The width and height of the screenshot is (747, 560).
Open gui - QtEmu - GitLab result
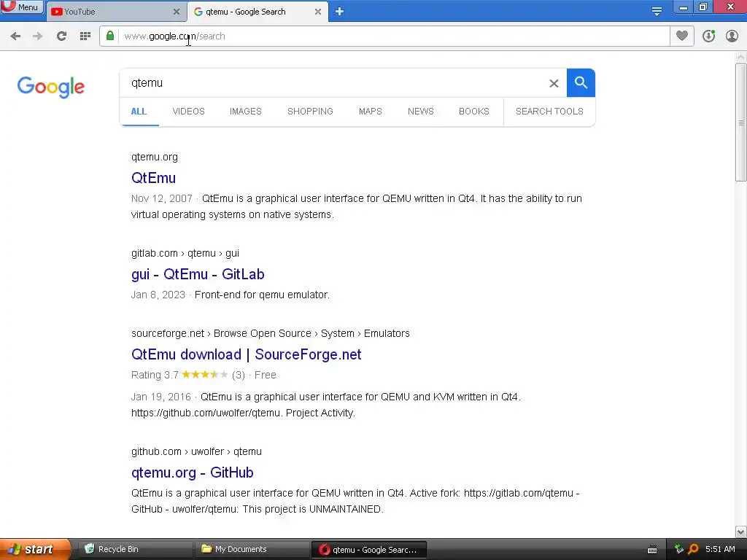click(198, 274)
